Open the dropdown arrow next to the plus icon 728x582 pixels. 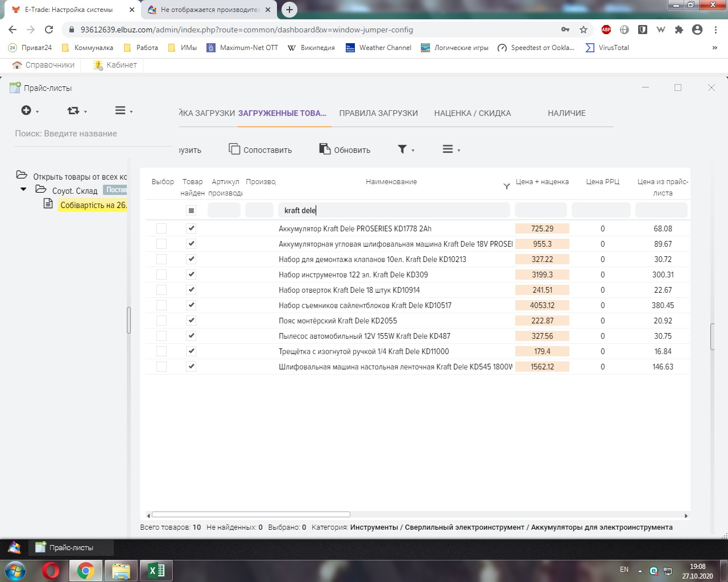38,112
